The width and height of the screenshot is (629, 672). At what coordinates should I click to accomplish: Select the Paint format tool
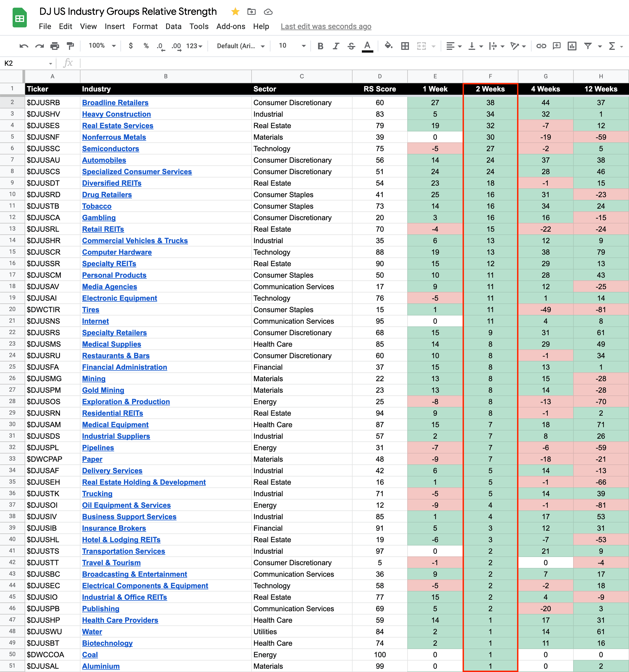click(70, 46)
